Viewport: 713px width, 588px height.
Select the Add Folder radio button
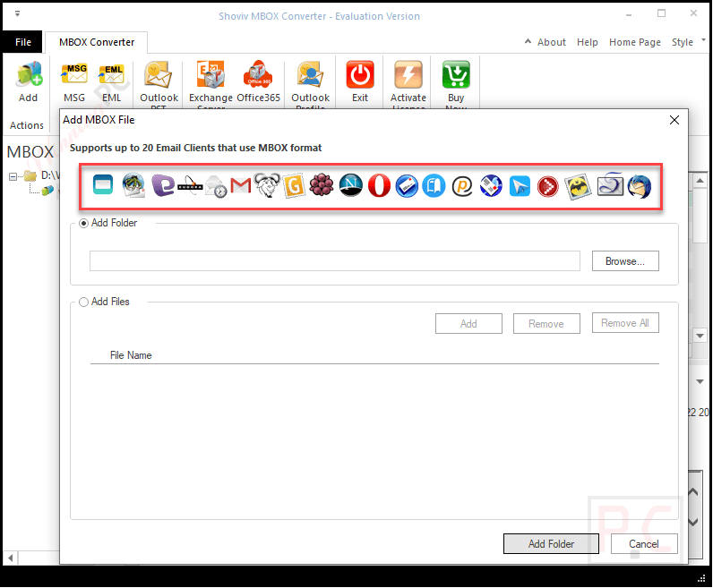(x=83, y=224)
